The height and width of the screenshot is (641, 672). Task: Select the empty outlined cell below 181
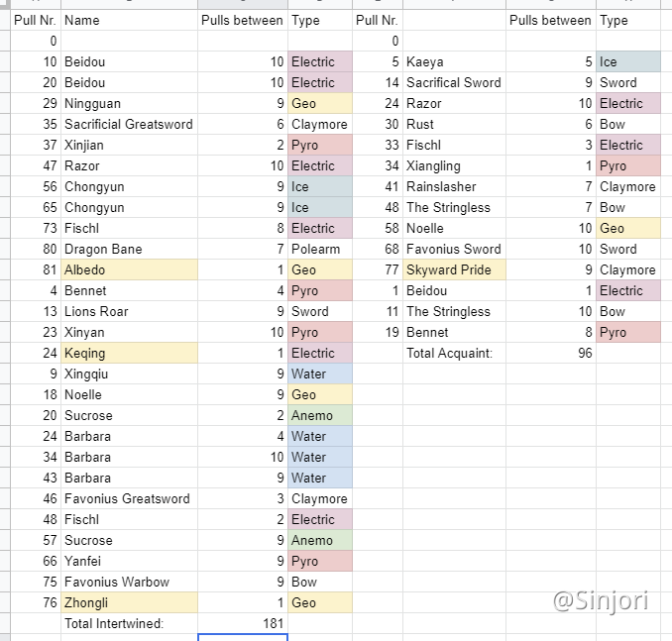pos(243,638)
